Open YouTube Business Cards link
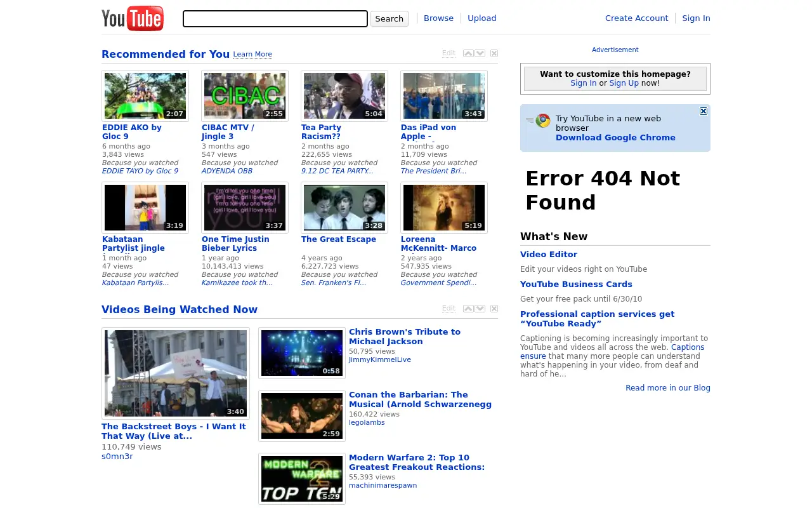Viewport: 812px width, 508px height. [x=576, y=284]
